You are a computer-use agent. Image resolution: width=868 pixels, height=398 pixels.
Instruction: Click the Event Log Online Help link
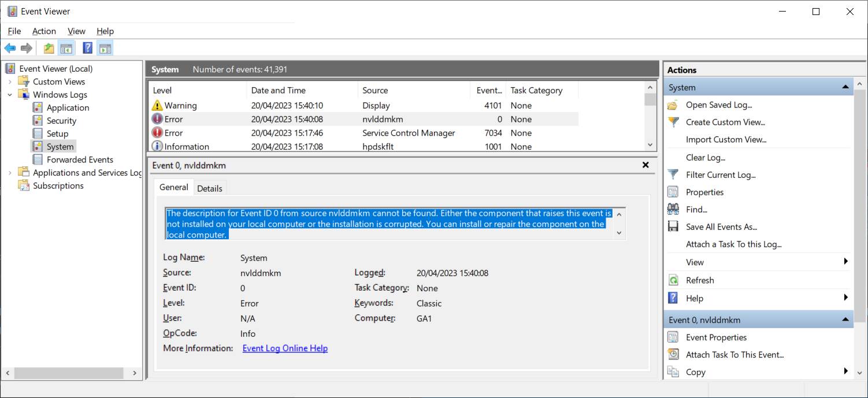click(284, 348)
